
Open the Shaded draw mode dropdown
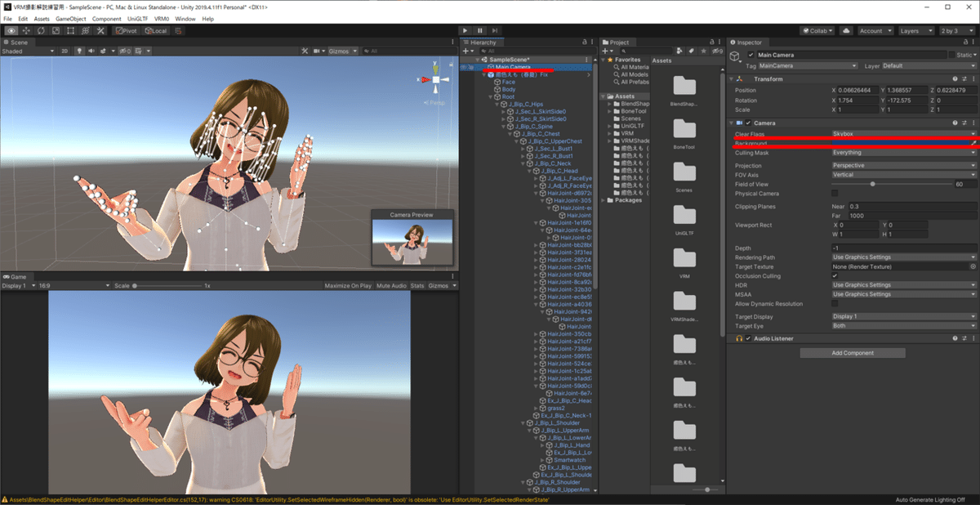(x=29, y=51)
